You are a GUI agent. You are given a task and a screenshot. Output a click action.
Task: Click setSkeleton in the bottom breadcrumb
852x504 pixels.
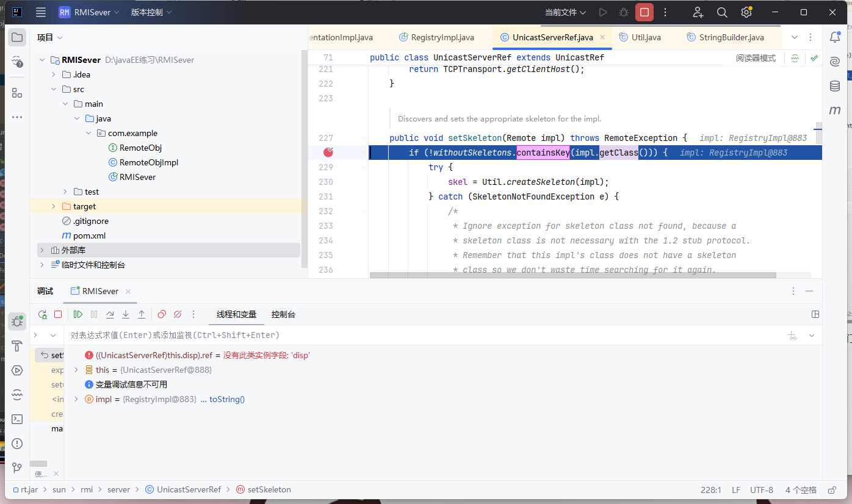tap(269, 489)
